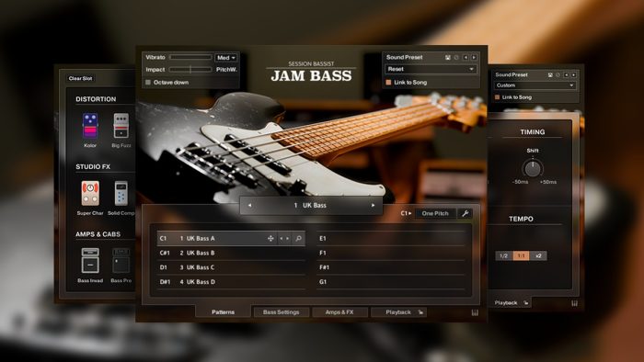The height and width of the screenshot is (362, 644).
Task: Select pattern 3 UK Bass C
Action: tap(231, 267)
